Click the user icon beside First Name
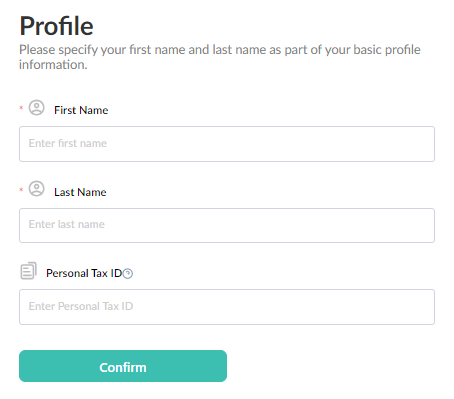This screenshot has height=399, width=454. point(36,108)
